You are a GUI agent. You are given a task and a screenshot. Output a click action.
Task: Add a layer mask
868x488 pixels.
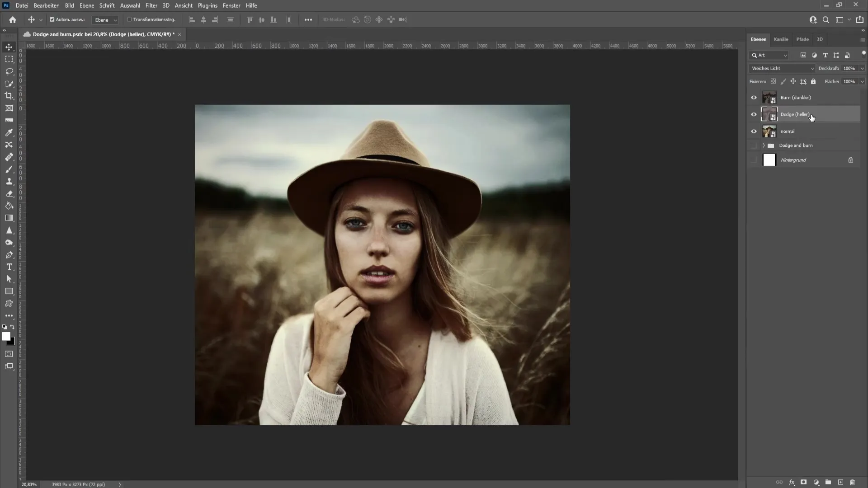(803, 482)
